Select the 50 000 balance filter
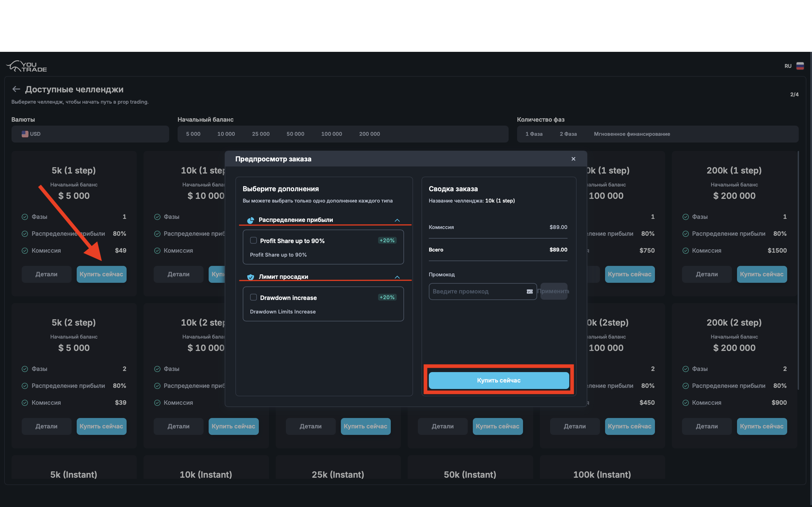Screen dimensions: 812x507 point(295,134)
